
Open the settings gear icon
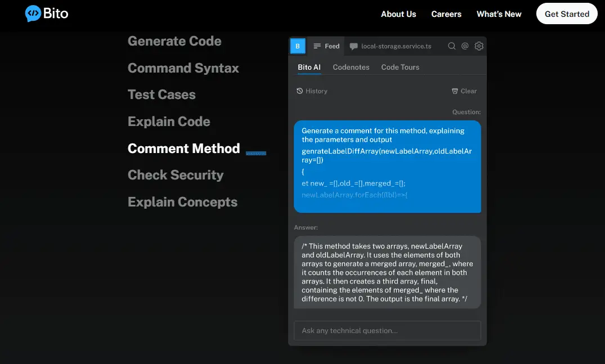[479, 46]
